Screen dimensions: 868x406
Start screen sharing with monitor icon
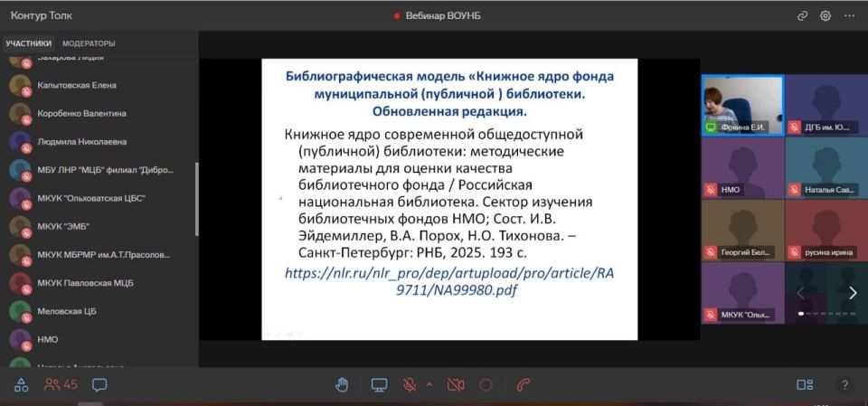click(379, 385)
